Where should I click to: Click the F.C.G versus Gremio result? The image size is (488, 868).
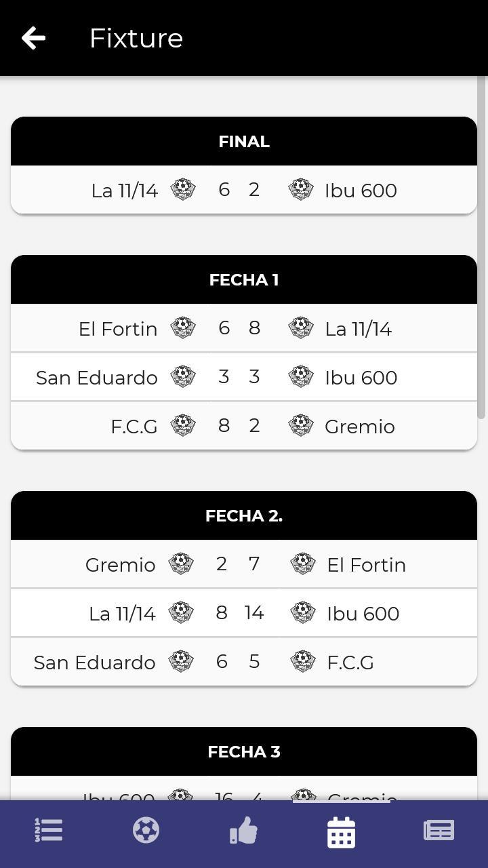click(244, 426)
